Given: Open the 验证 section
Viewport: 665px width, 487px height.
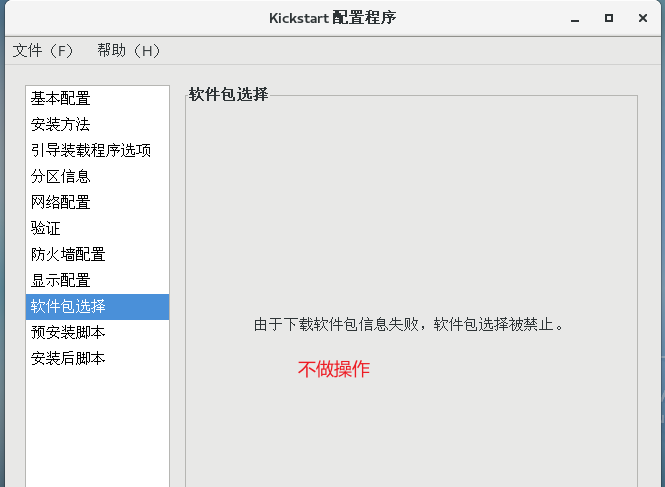Looking at the screenshot, I should click(x=98, y=228).
